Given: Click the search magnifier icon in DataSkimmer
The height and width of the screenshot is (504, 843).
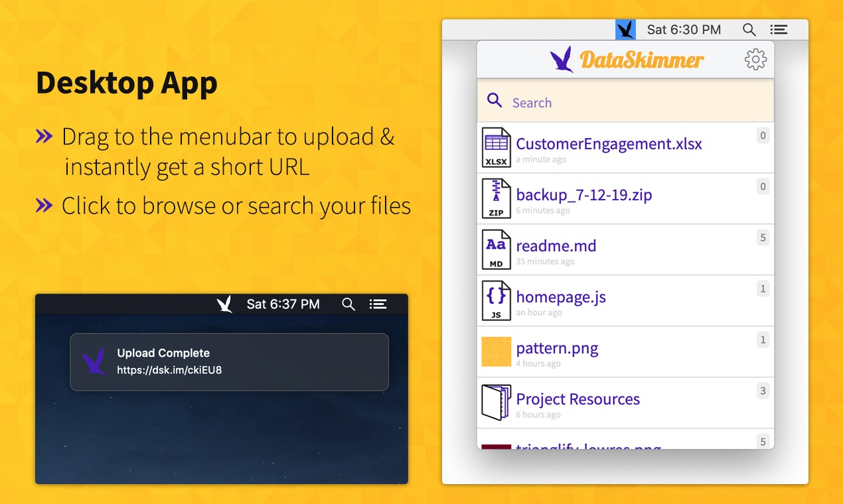Looking at the screenshot, I should (495, 100).
